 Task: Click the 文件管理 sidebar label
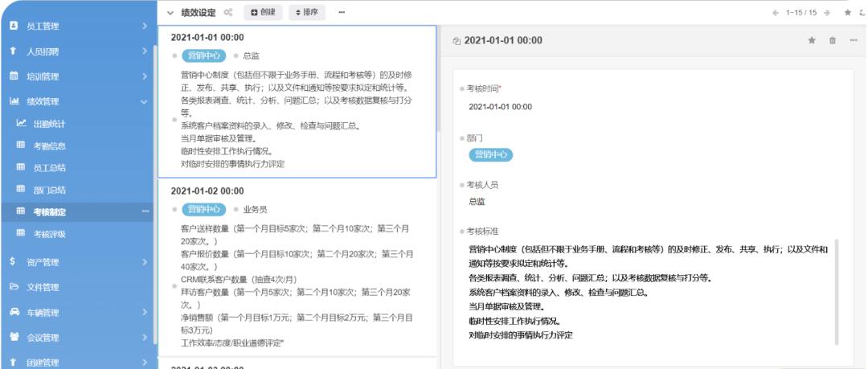43,287
